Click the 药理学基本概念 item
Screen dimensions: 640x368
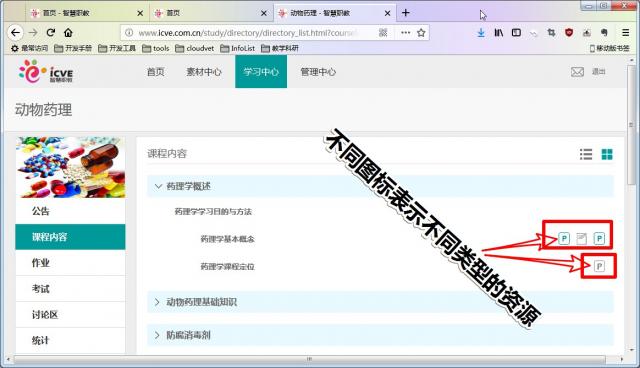click(227, 239)
